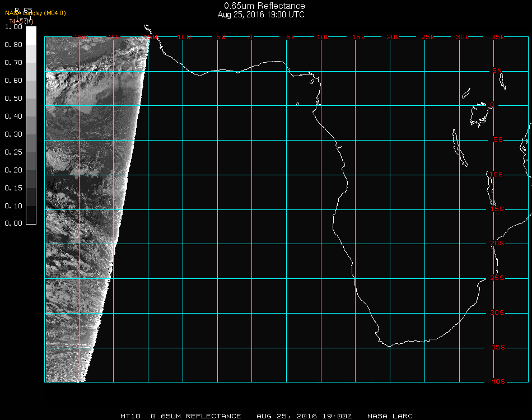This screenshot has height=420, width=532.
Task: Click the 25W longitude label
Action: tap(82, 37)
